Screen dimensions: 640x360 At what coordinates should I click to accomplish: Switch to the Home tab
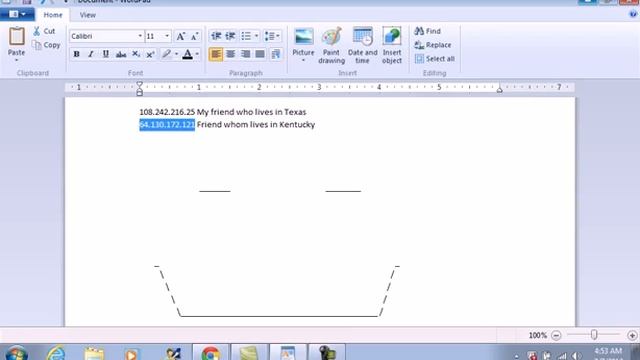[53, 15]
